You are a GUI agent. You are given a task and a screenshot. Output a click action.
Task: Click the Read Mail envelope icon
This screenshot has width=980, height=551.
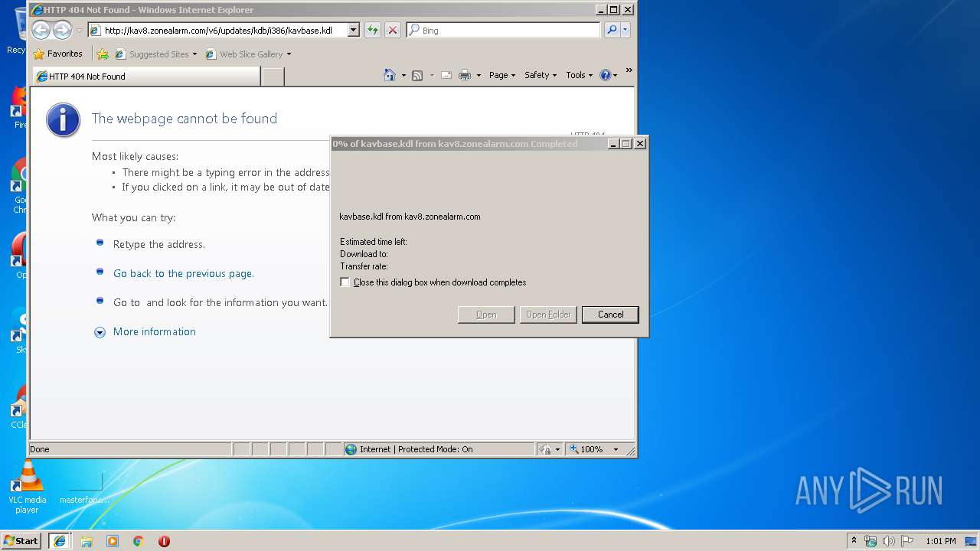coord(445,75)
